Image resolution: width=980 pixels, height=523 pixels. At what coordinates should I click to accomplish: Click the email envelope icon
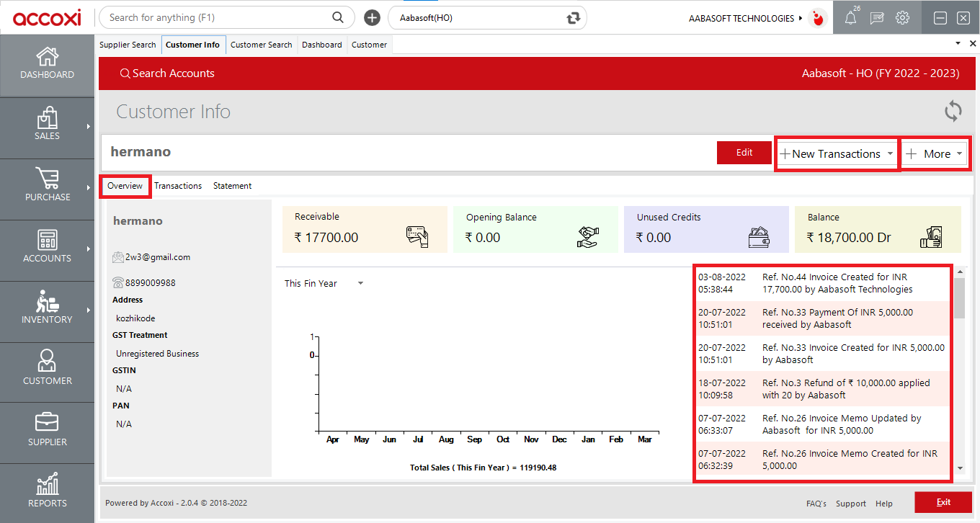pyautogui.click(x=119, y=257)
